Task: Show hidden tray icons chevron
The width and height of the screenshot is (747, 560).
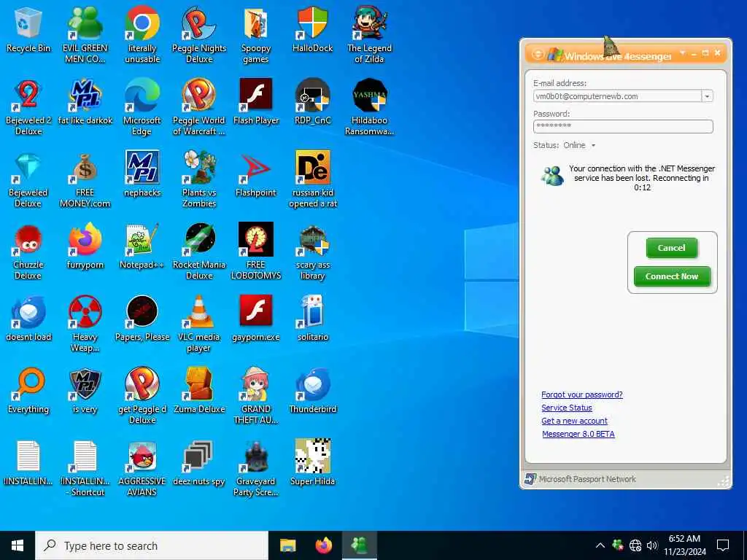Action: 600,545
